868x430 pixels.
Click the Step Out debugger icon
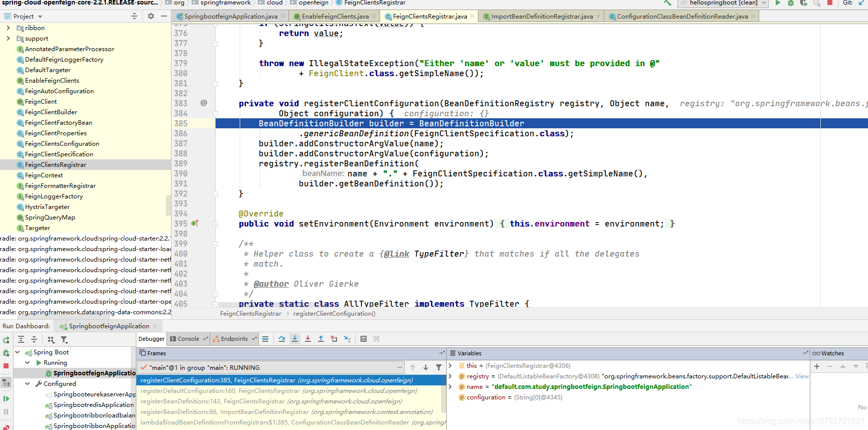(x=321, y=339)
